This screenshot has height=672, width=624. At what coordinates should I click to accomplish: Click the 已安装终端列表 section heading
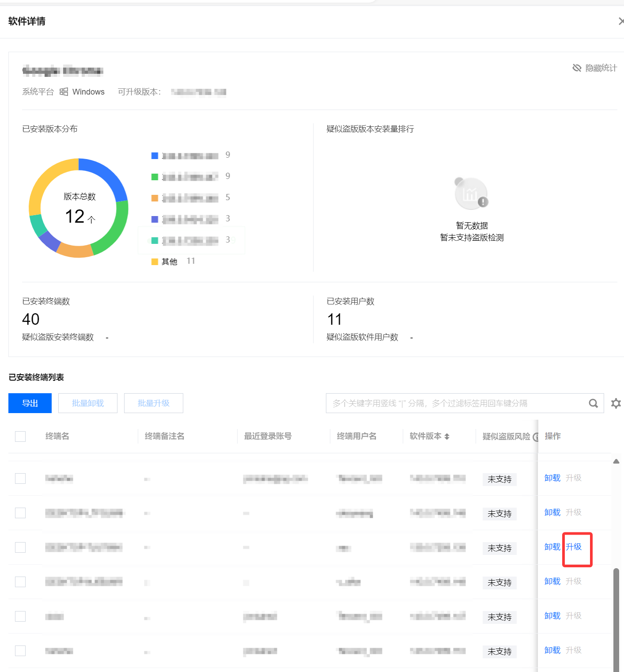[36, 377]
